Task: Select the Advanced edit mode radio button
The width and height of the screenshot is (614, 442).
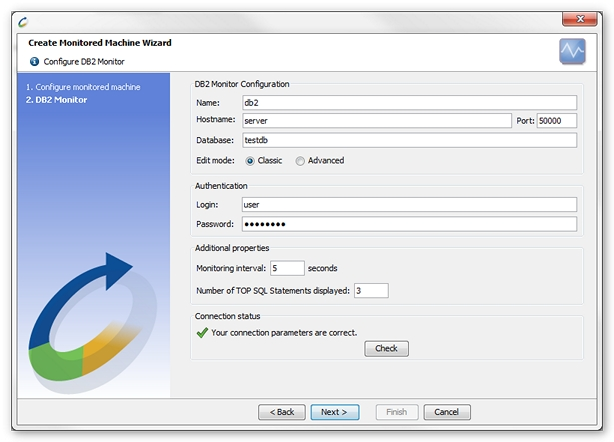Action: click(x=300, y=161)
